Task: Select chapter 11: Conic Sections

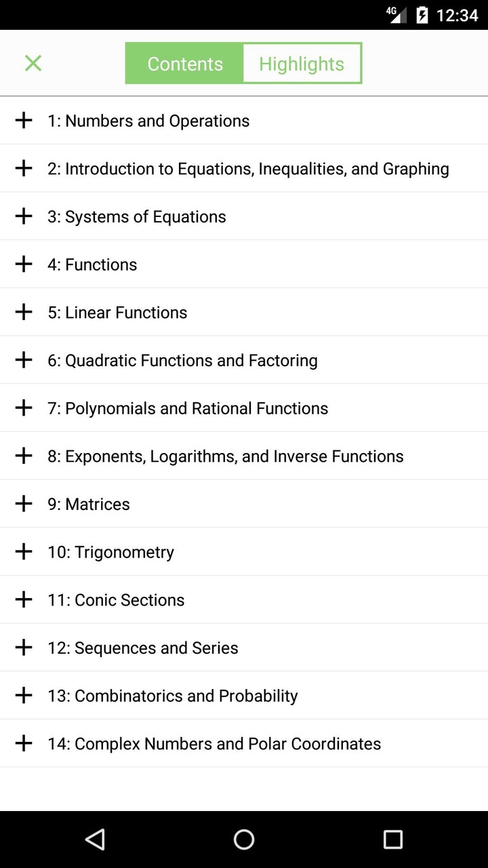Action: [x=115, y=599]
